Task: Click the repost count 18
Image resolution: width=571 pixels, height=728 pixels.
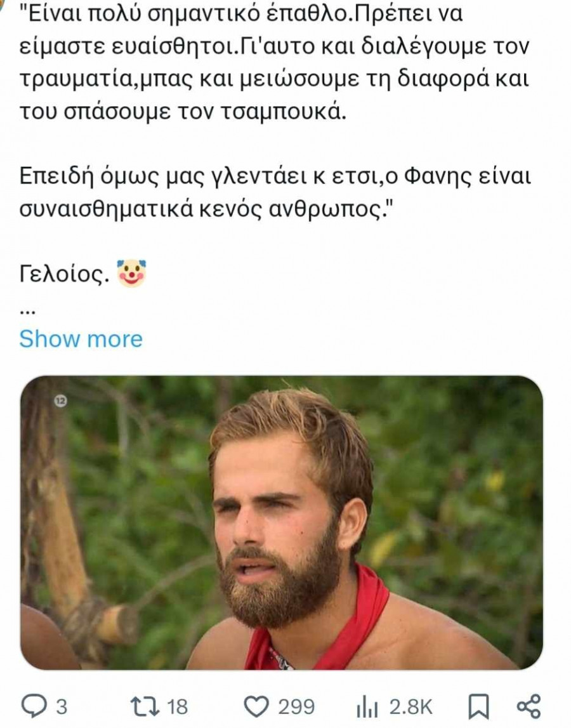Action: (x=177, y=707)
